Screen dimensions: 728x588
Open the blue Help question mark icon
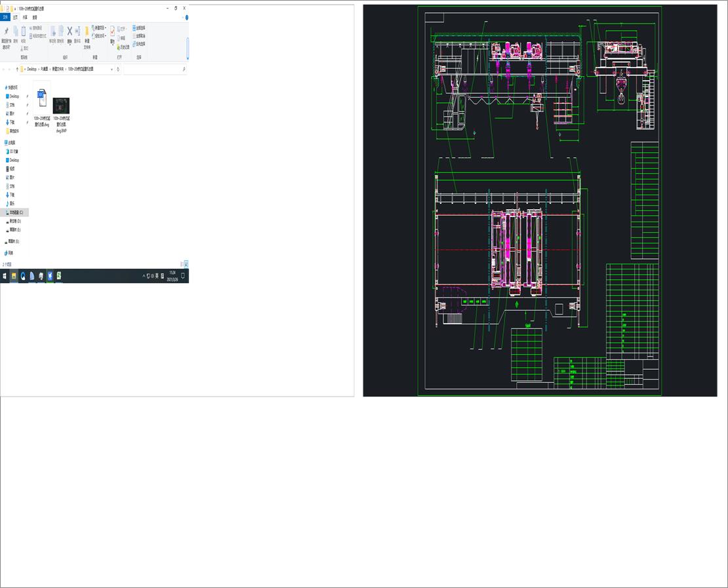[187, 18]
